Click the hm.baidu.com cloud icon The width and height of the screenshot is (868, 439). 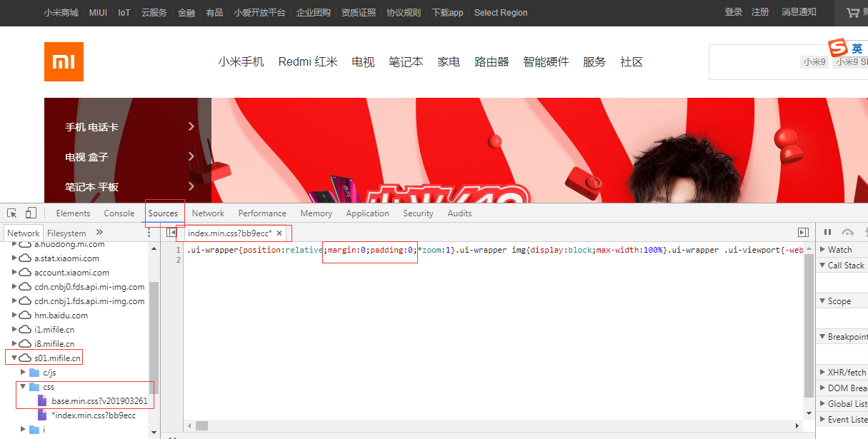(x=25, y=315)
